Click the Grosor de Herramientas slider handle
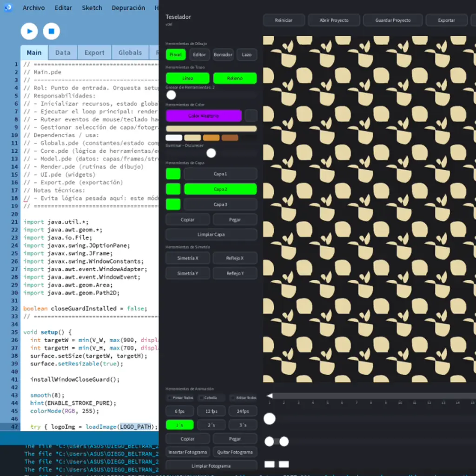 click(172, 95)
